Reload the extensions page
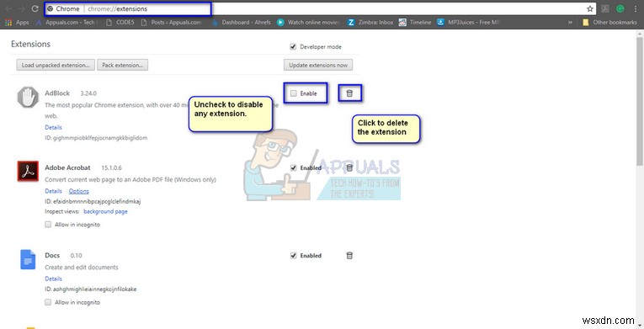The width and height of the screenshot is (644, 329). [x=35, y=8]
